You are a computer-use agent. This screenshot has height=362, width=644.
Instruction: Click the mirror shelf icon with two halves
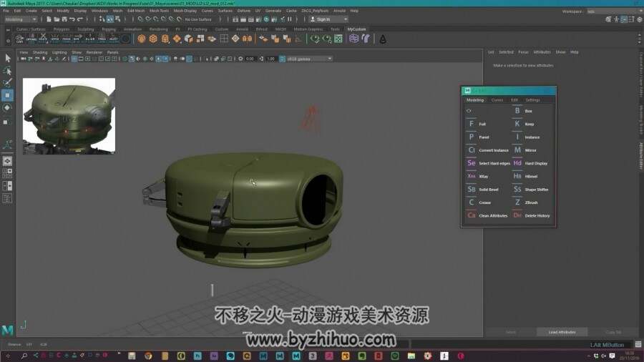[x=248, y=39]
